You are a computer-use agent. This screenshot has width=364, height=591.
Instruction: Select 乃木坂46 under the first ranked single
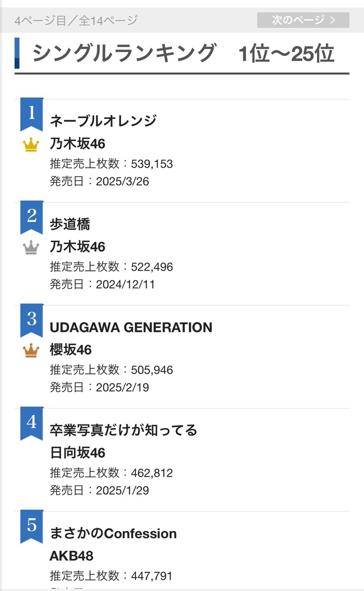[77, 144]
